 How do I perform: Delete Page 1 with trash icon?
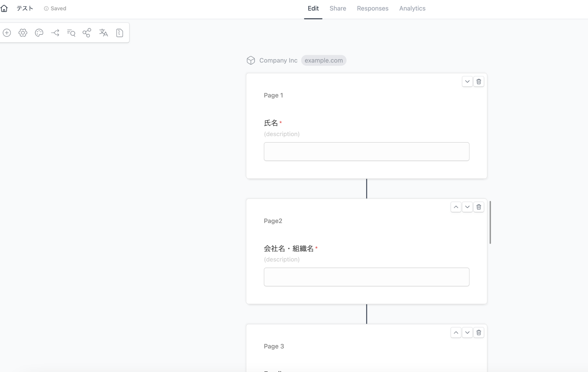point(479,82)
